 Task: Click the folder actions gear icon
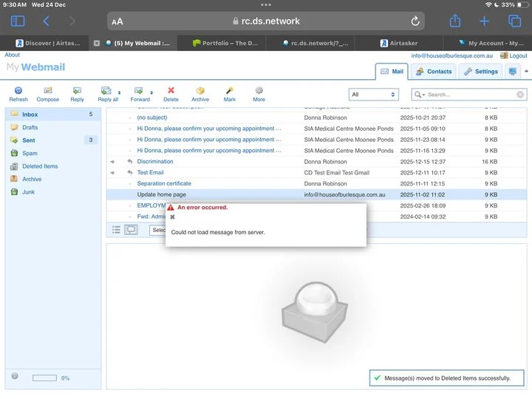click(15, 376)
